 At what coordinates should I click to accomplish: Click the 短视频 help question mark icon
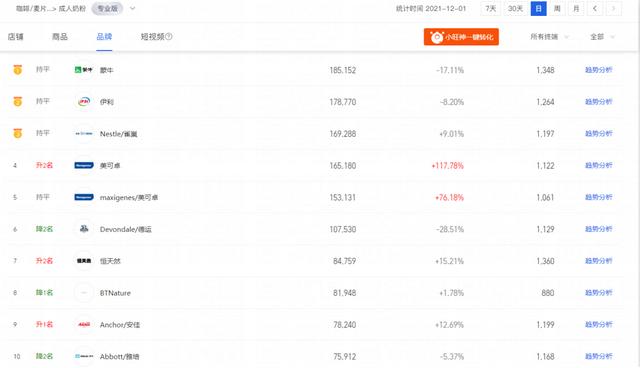[x=169, y=36]
